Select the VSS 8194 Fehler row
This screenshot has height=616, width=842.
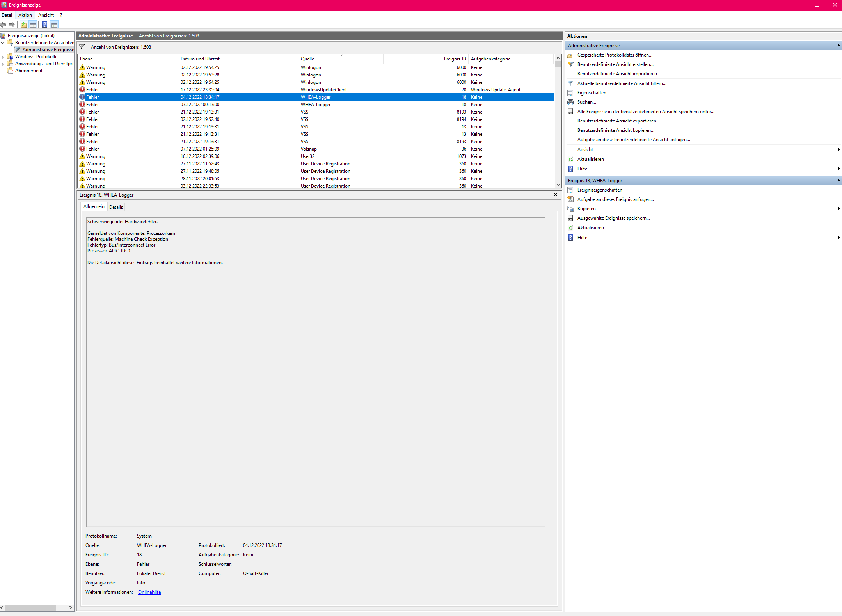point(316,119)
